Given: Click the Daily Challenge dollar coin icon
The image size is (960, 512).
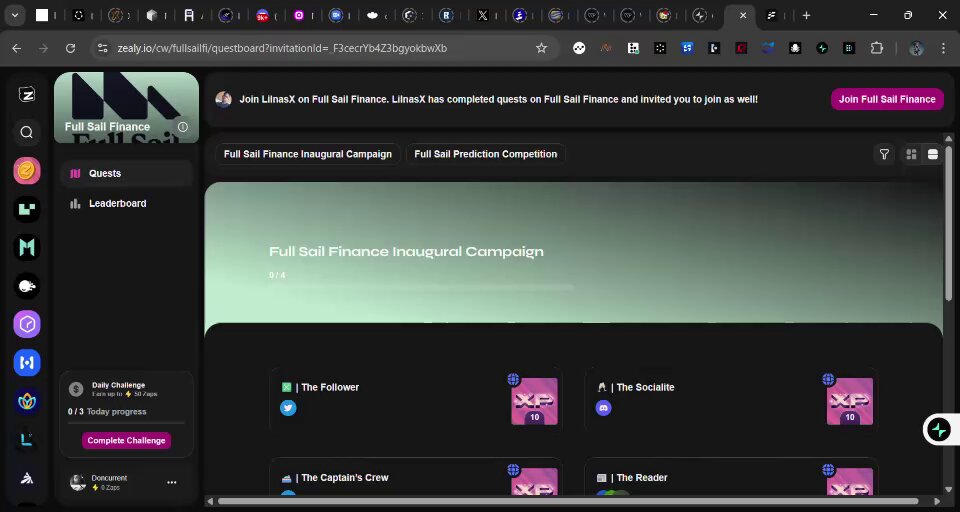Looking at the screenshot, I should [x=76, y=389].
